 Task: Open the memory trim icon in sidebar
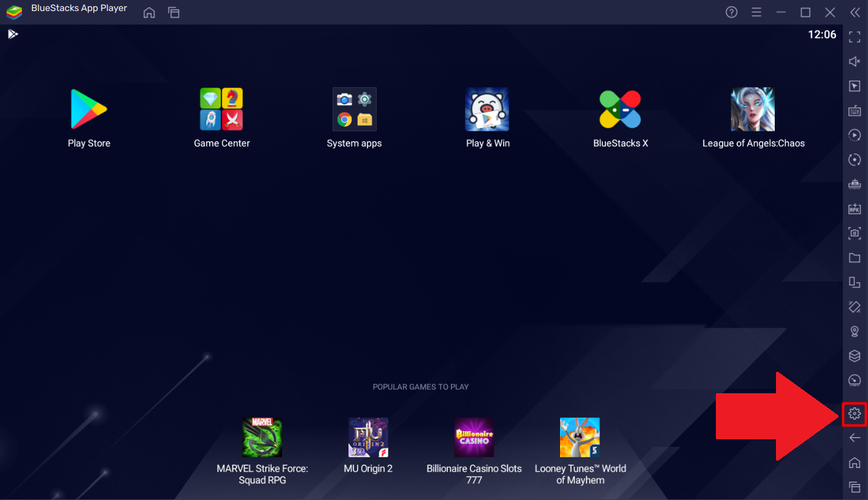click(855, 184)
